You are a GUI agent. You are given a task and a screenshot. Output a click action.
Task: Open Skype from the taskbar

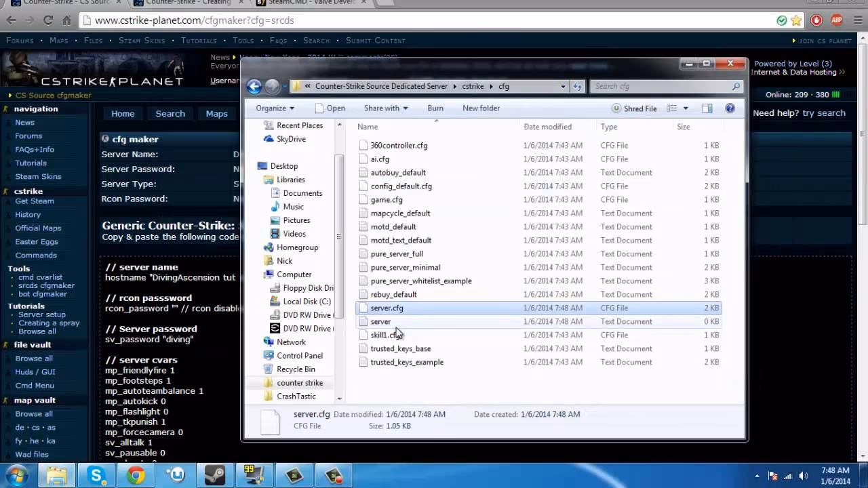point(96,476)
